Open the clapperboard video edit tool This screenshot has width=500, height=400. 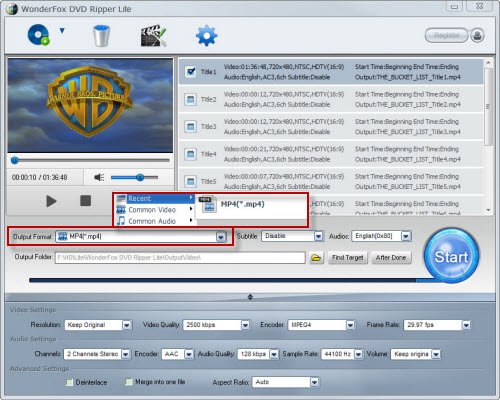click(154, 35)
